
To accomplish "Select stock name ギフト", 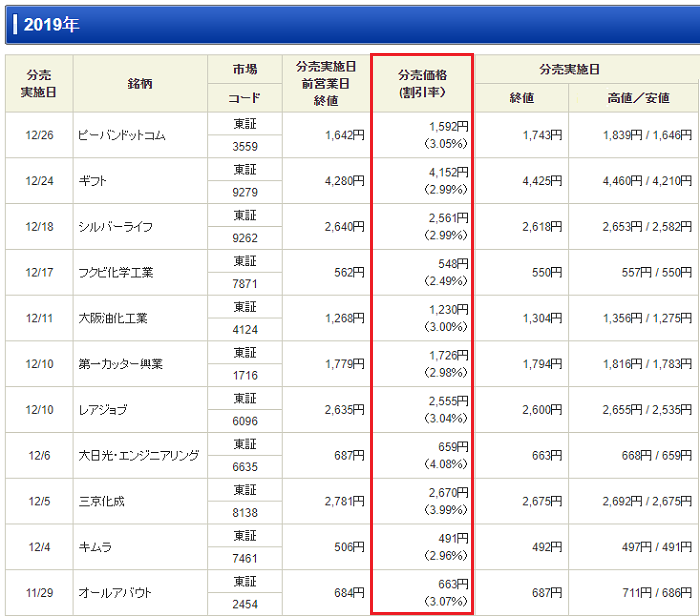I will (92, 181).
